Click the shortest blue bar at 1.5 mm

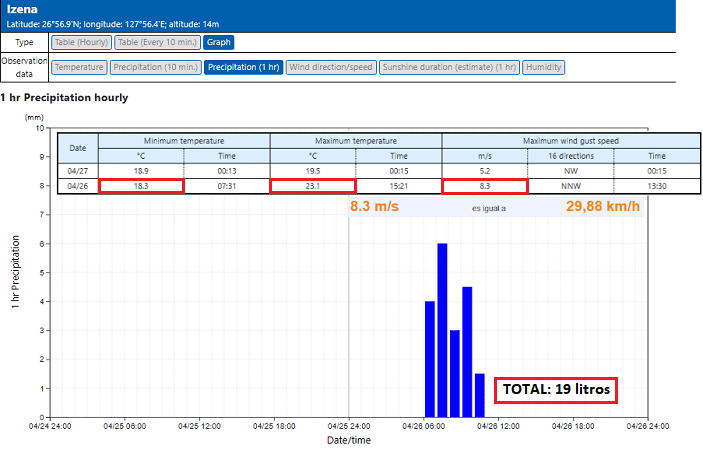point(479,395)
